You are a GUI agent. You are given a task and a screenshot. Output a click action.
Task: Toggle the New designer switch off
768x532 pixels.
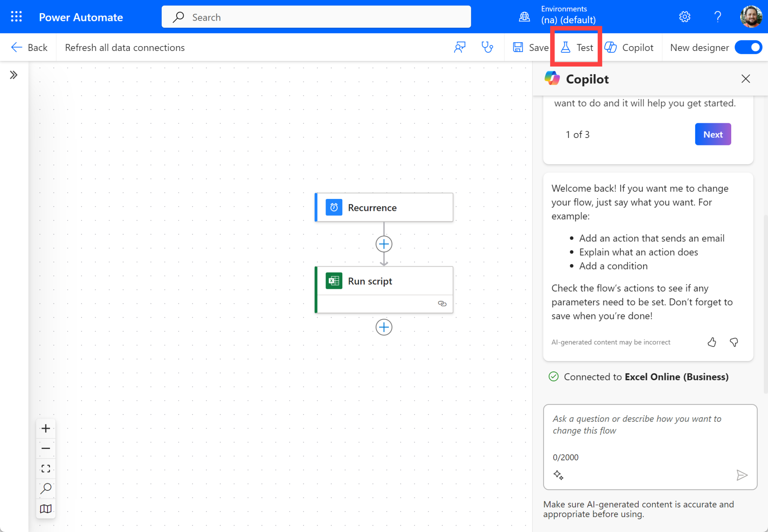(x=748, y=48)
